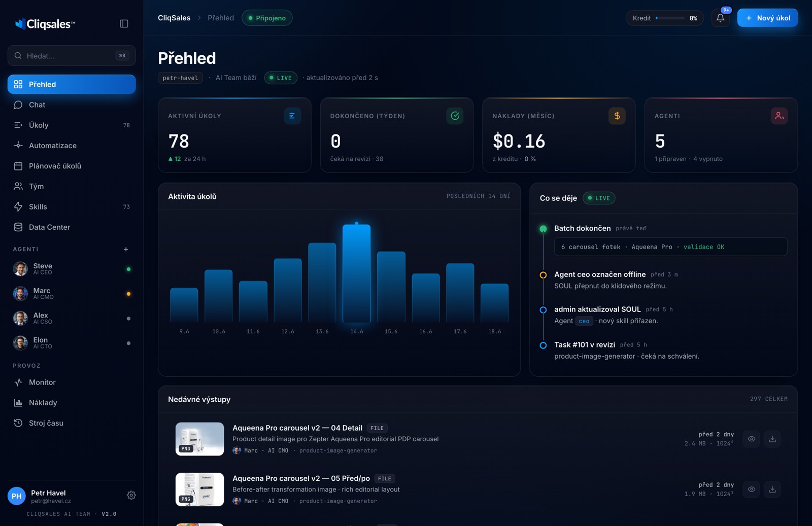This screenshot has width=812, height=526.
Task: Open Stroj času
Action: coord(72,423)
